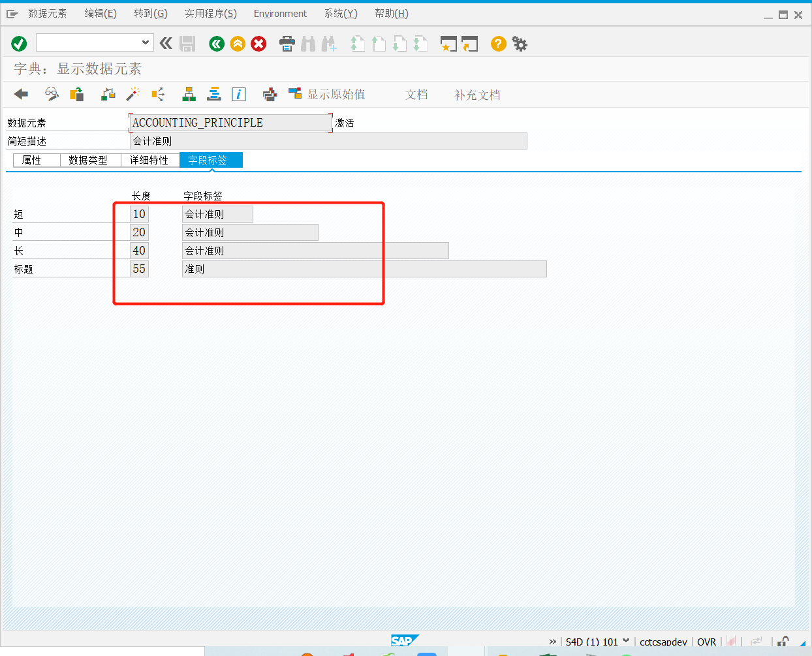Open the Print function in the toolbar
This screenshot has width=812, height=656.
(x=287, y=44)
